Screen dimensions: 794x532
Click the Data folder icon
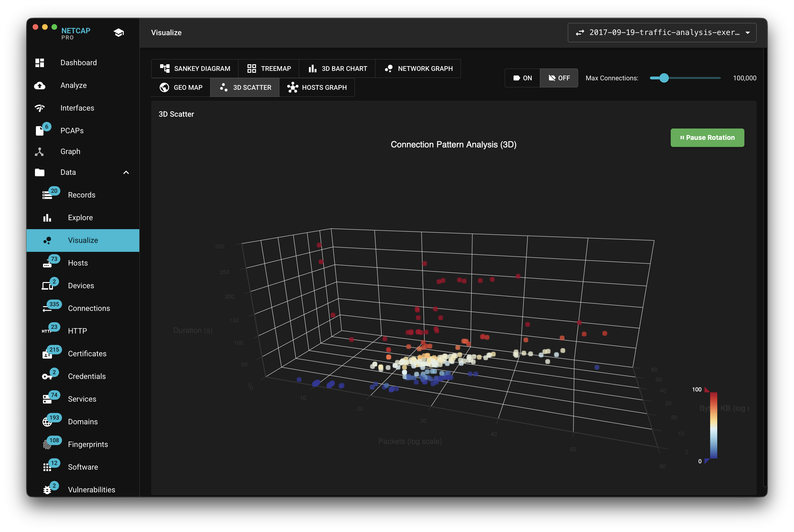pyautogui.click(x=40, y=172)
